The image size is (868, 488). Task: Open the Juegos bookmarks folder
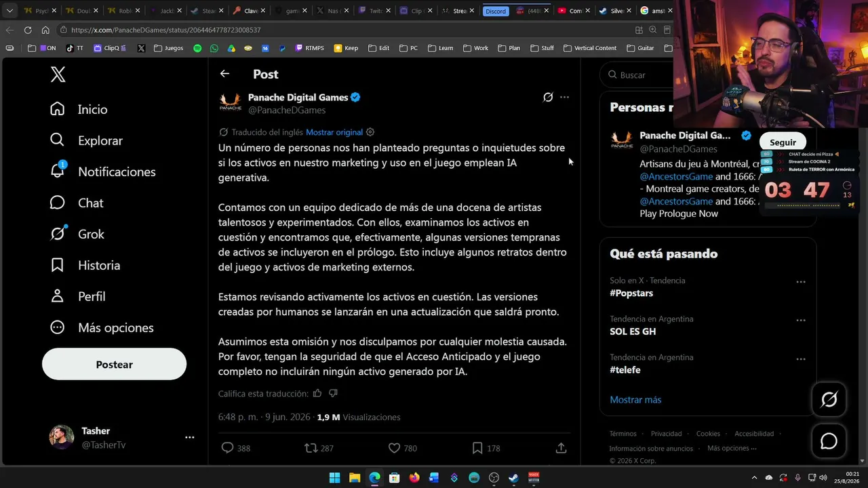pyautogui.click(x=168, y=48)
